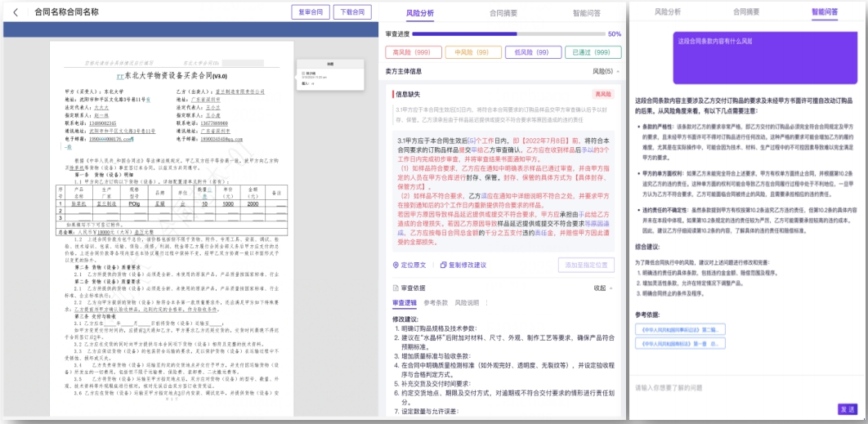Click the 复审合同 button
The image size is (868, 424).
coord(311,12)
